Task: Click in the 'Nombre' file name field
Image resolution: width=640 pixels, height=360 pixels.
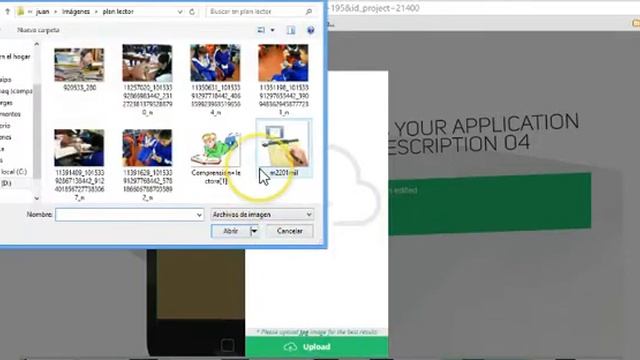Action: click(x=130, y=215)
